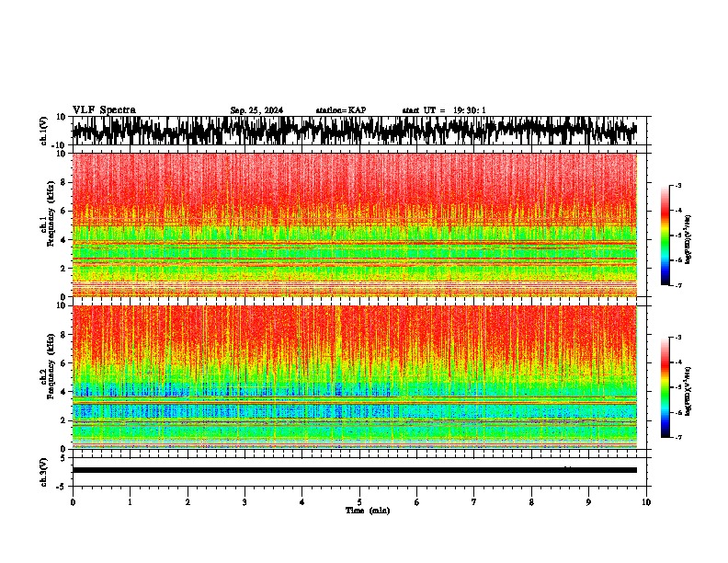Click time axis tick label "5"
Screen dimensions: 728x563
pyautogui.click(x=359, y=502)
